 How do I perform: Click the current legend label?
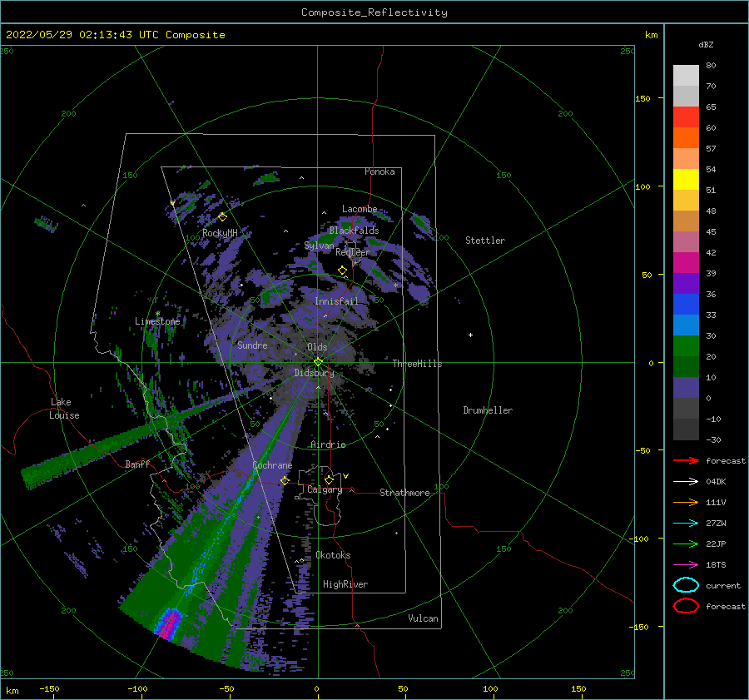tap(723, 586)
